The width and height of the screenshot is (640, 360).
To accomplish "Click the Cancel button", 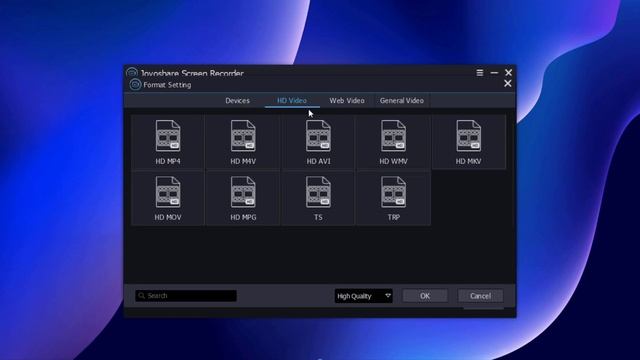I will click(x=480, y=296).
